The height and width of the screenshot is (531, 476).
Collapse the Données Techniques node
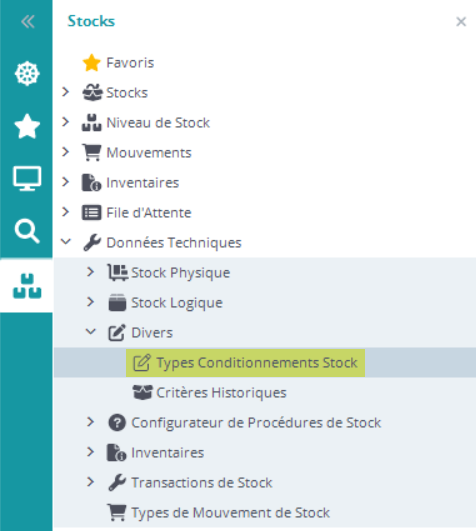66,242
